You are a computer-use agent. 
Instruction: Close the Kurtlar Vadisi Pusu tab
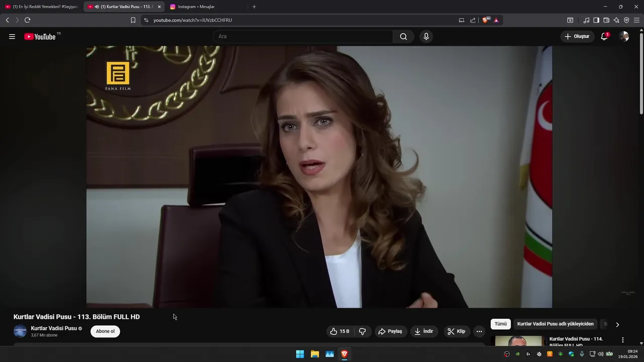(159, 7)
